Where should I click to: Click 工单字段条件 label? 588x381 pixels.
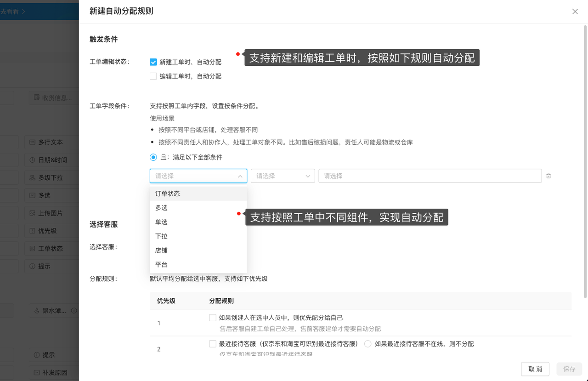point(110,106)
